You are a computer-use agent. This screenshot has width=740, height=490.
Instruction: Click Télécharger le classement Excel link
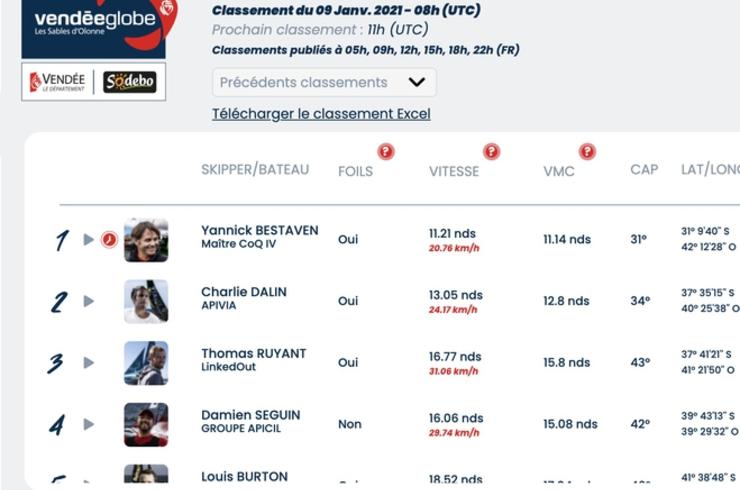pyautogui.click(x=321, y=114)
